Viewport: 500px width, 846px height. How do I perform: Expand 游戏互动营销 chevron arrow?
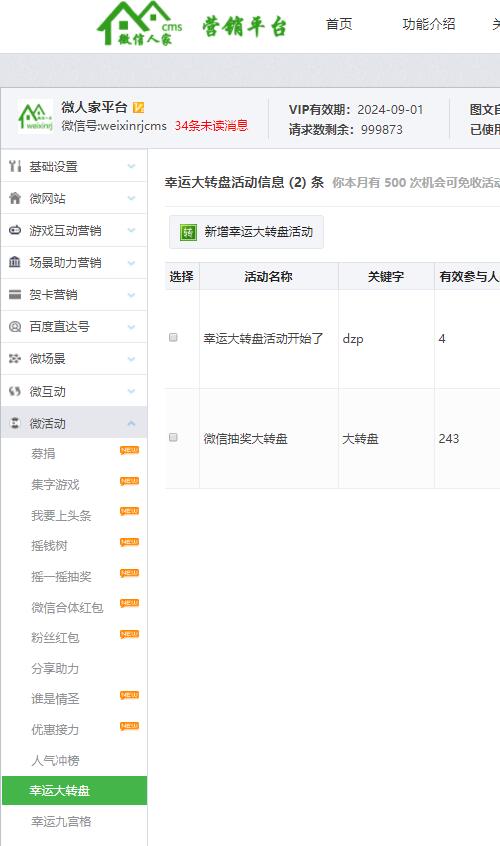131,230
